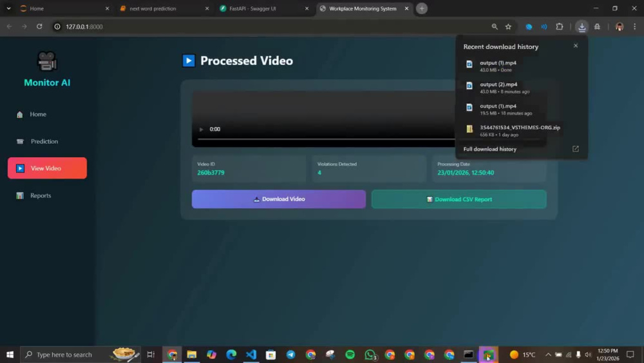Screen dimensions: 644x363
Task: View site information icon
Action: pos(57,26)
